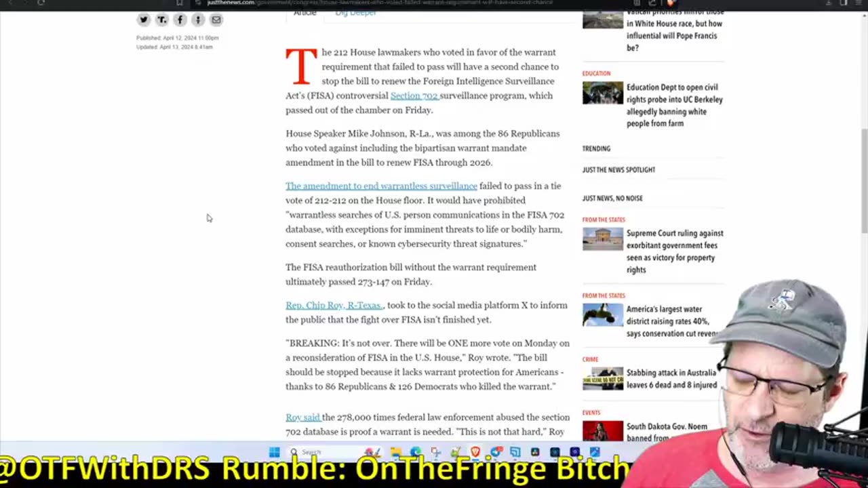Image resolution: width=868 pixels, height=488 pixels.
Task: Click the Gov. Noem story thumbnail
Action: [602, 432]
